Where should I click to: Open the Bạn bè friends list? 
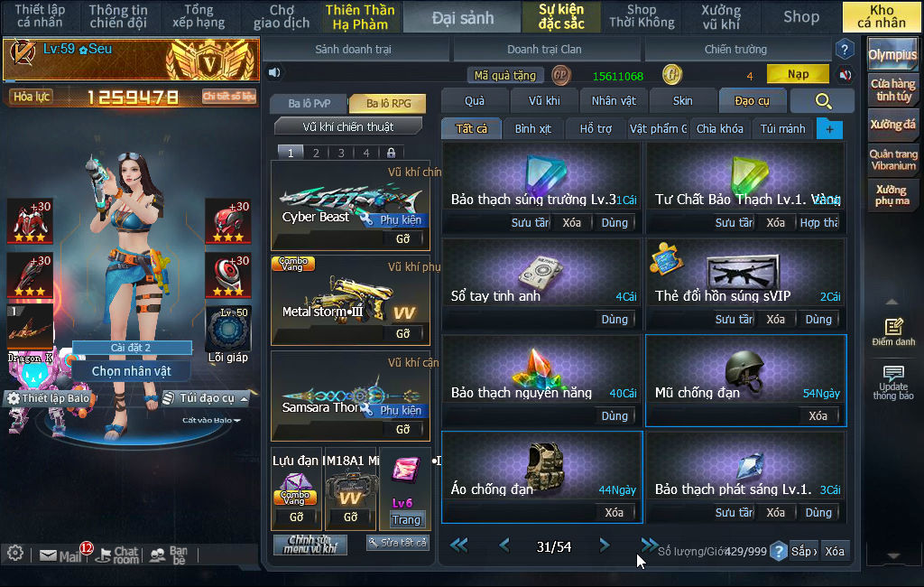169,554
